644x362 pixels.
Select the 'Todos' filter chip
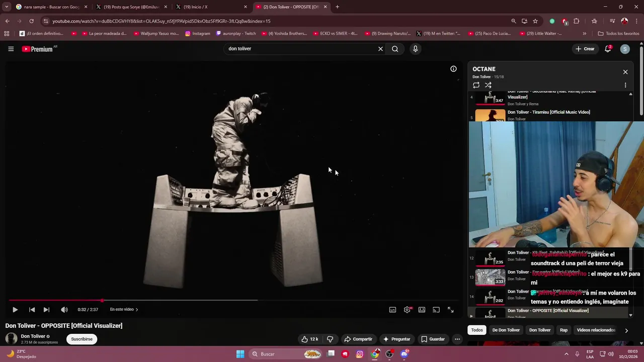pos(477,330)
